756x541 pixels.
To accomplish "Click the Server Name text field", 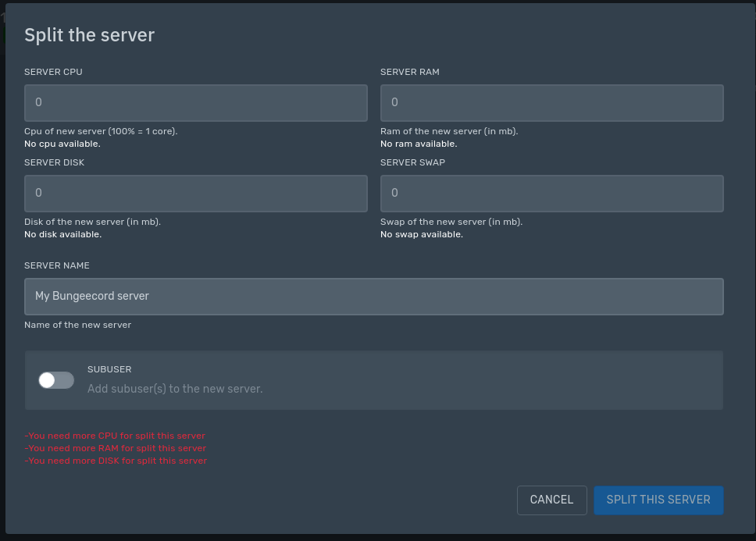I will 373,297.
